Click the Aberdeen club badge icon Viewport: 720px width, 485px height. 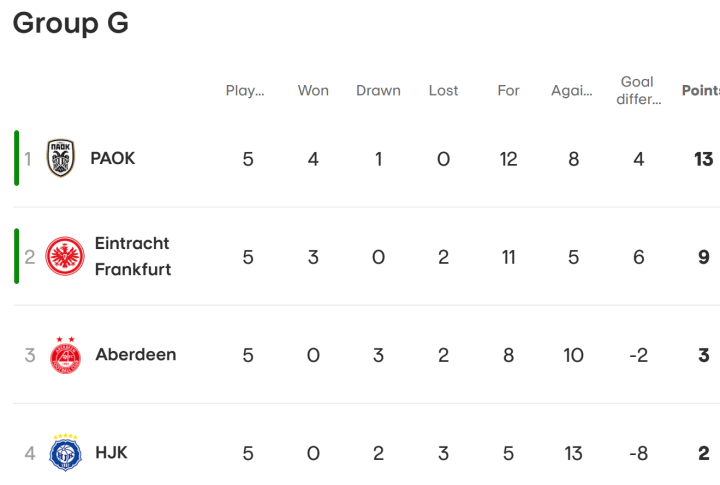[66, 355]
